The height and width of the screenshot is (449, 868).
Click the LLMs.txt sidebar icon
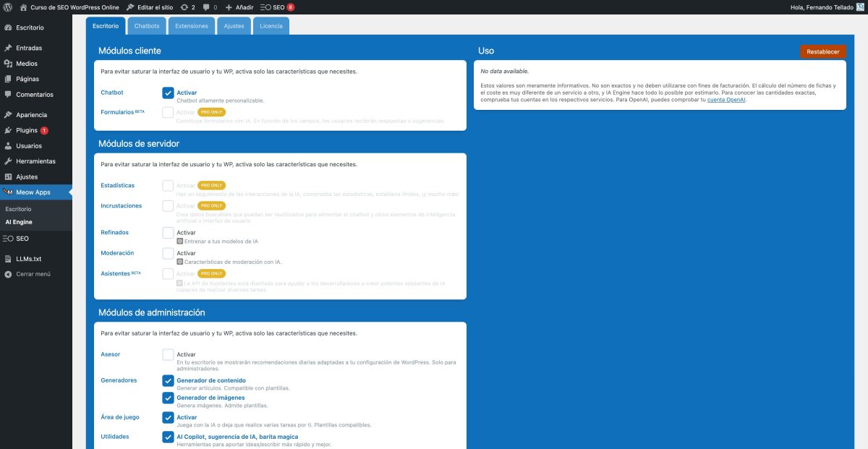point(8,259)
